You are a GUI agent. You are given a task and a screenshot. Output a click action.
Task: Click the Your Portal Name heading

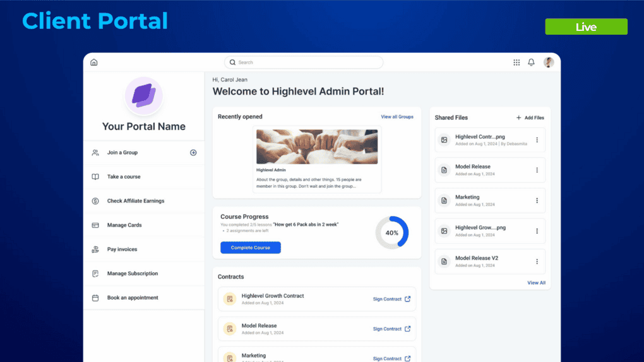(x=144, y=126)
